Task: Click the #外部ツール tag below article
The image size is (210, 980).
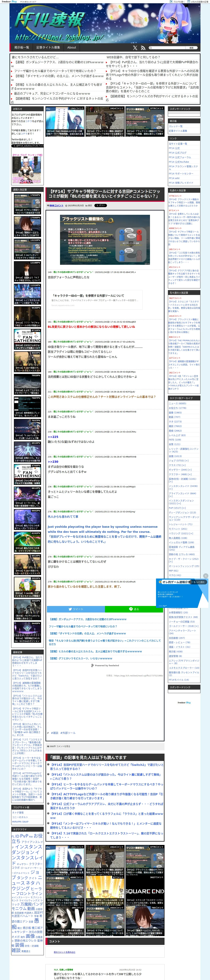Action: (x=68, y=733)
